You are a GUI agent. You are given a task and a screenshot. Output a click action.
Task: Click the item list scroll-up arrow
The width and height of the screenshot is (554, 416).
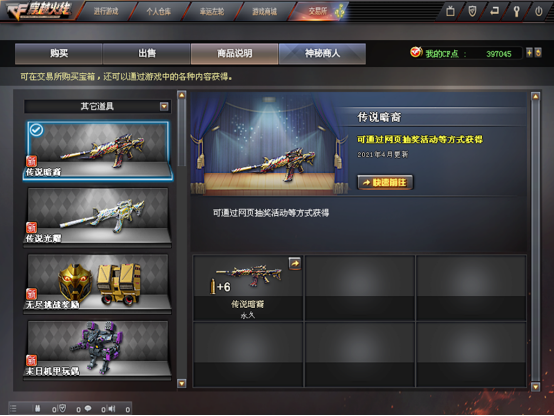pos(182,95)
